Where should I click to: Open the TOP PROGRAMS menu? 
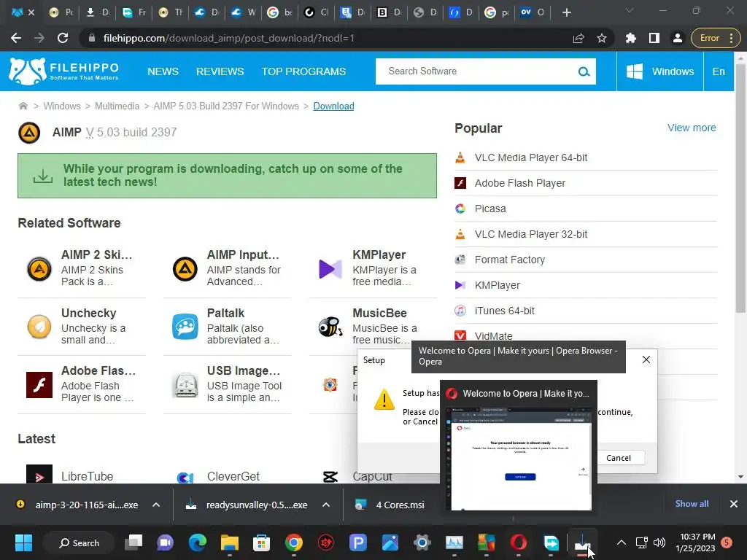(x=303, y=71)
